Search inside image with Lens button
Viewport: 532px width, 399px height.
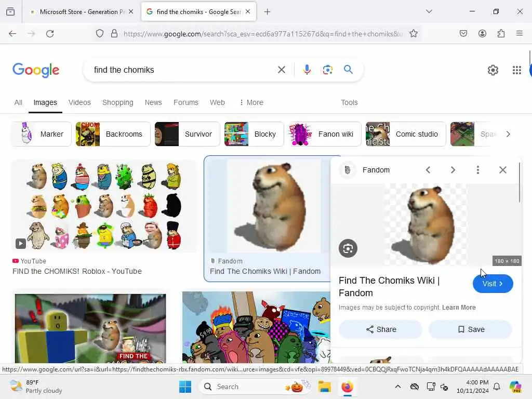(x=348, y=248)
